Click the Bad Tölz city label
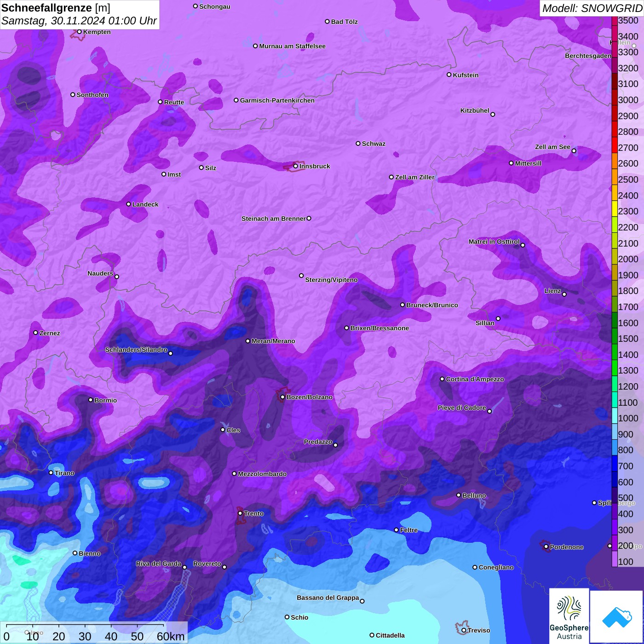This screenshot has height=644, width=644. click(x=345, y=22)
